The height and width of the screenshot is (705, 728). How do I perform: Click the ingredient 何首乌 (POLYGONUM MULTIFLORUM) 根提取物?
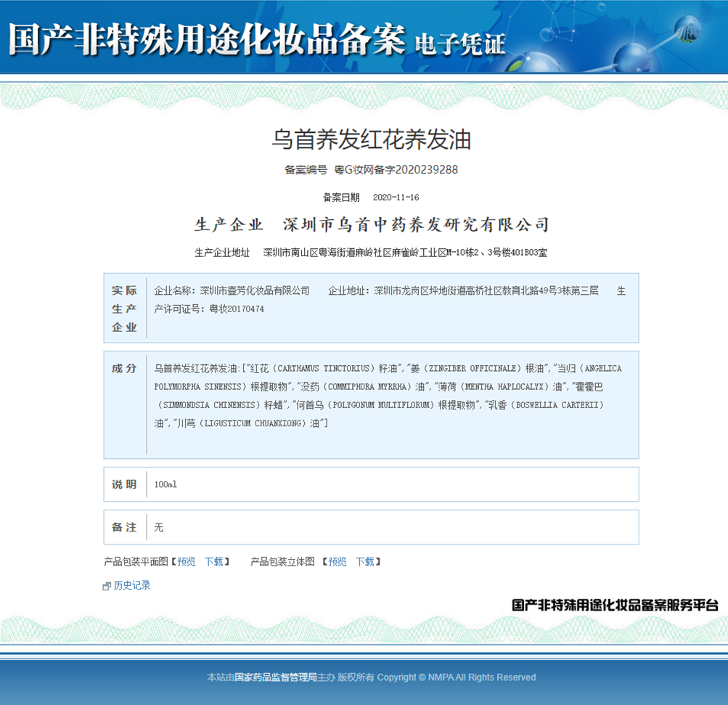pyautogui.click(x=385, y=405)
